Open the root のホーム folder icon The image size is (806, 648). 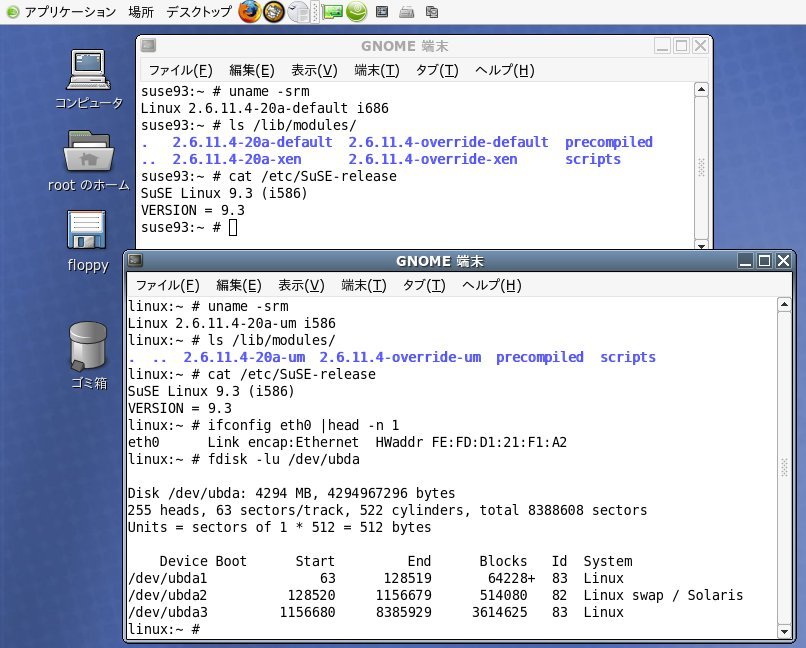(x=88, y=161)
